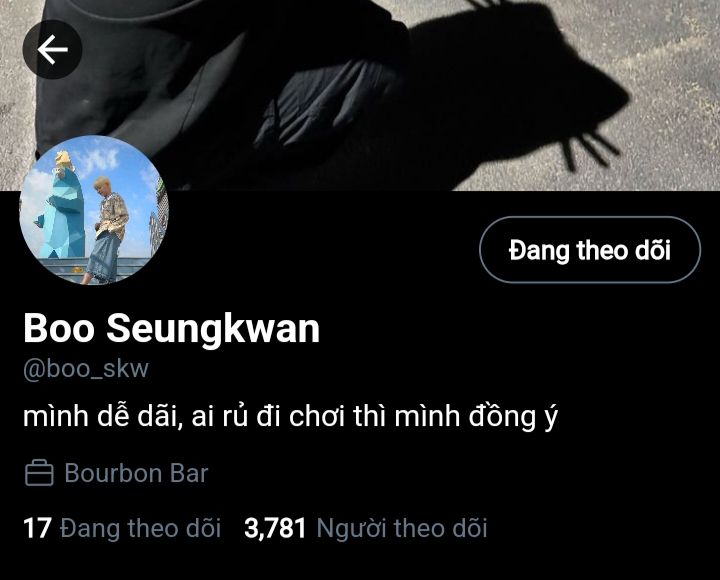Viewport: 720px width, 580px height.
Task: Click the @boo_skw handle
Action: [86, 368]
